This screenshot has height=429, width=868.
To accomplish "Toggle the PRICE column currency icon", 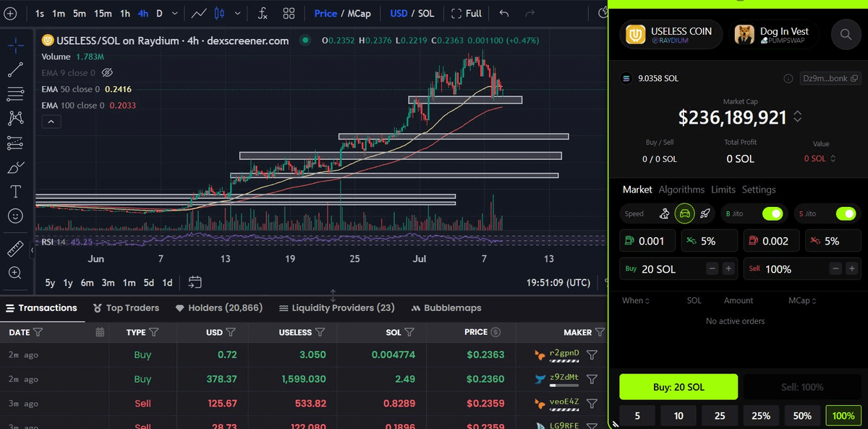I will pos(495,332).
